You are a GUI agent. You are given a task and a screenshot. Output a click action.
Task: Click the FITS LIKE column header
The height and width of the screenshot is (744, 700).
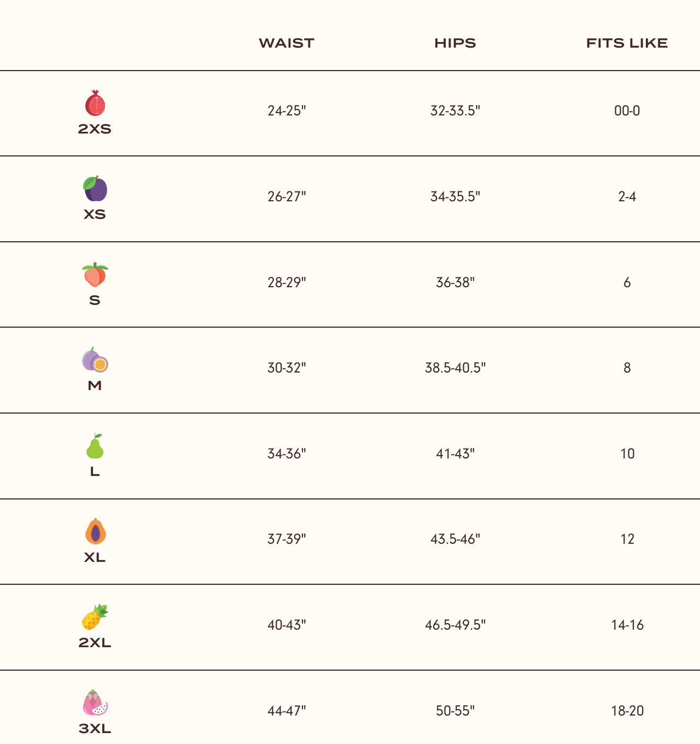click(627, 43)
